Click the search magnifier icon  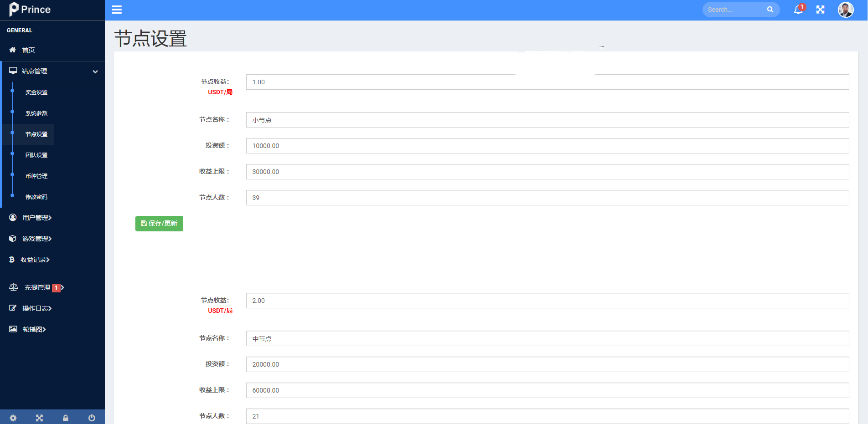(770, 10)
